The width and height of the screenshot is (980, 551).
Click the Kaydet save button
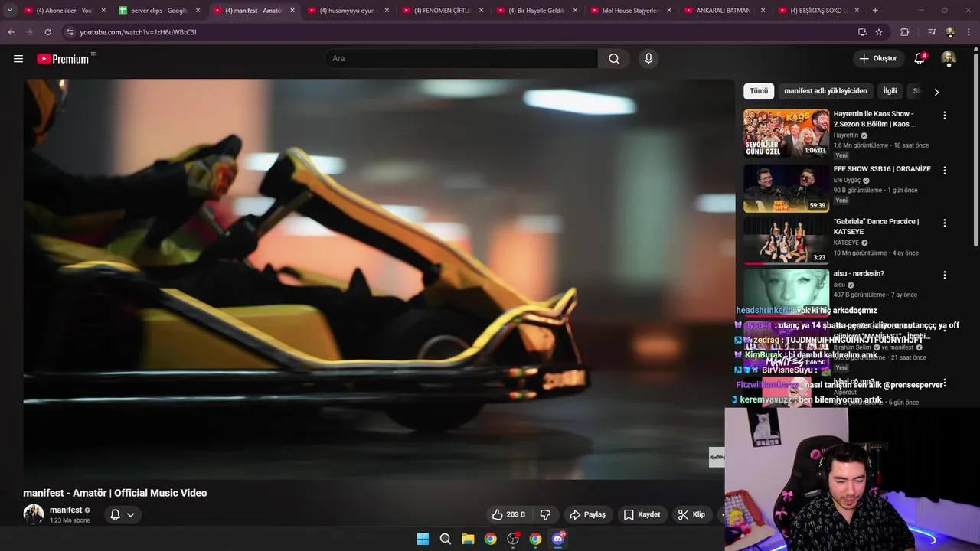(642, 514)
